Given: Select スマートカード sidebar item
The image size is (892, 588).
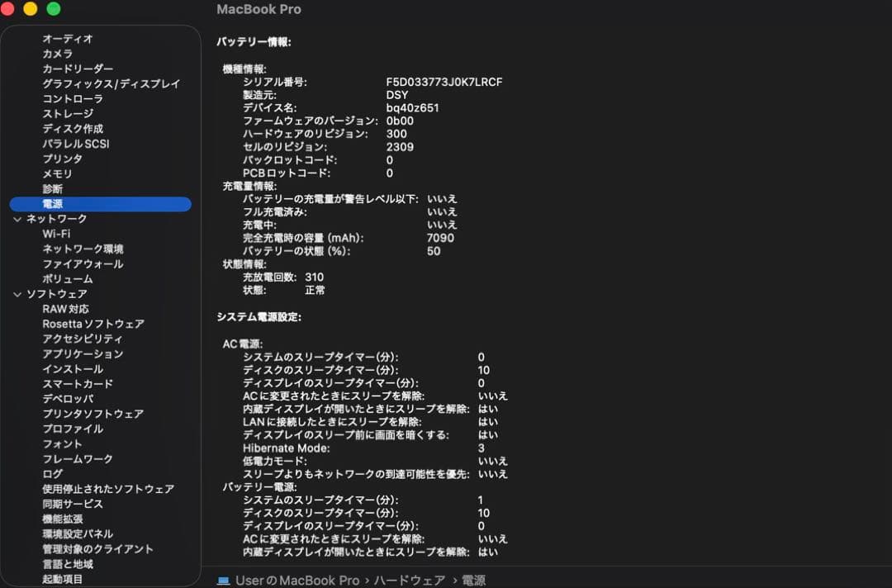Looking at the screenshot, I should 78,384.
